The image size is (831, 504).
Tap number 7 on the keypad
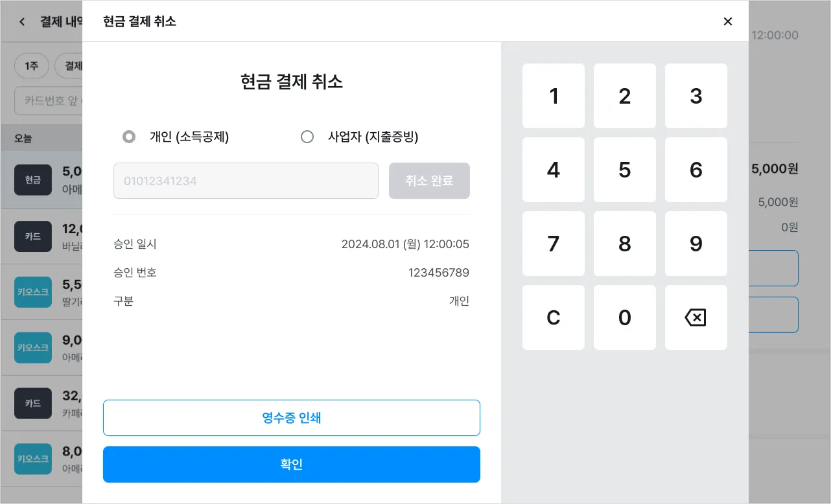point(554,244)
